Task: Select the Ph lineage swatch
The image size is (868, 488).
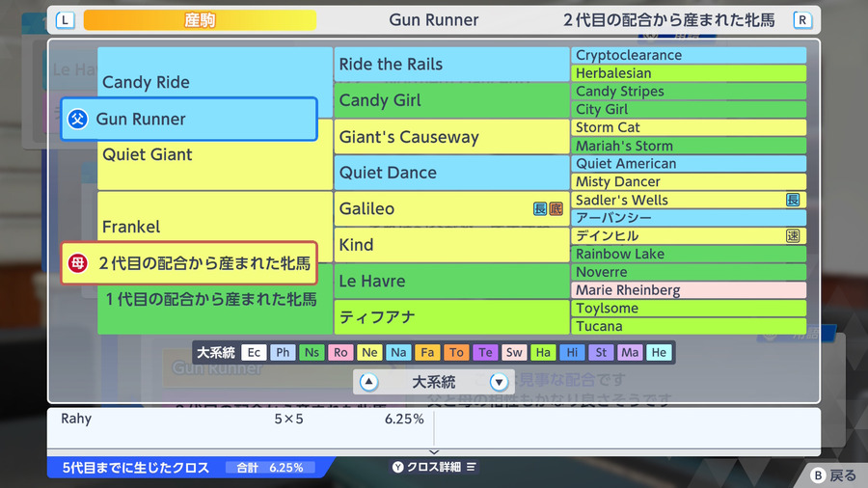Action: pos(283,352)
